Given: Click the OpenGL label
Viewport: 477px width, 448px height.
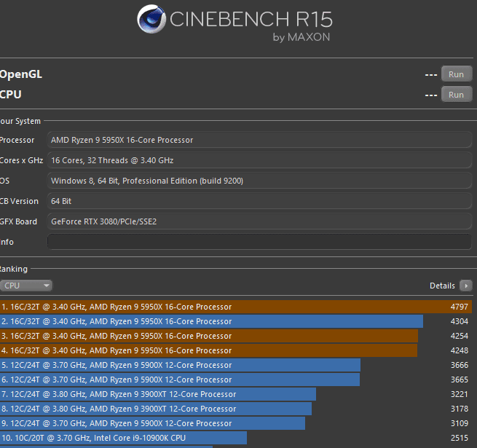Looking at the screenshot, I should [x=21, y=74].
